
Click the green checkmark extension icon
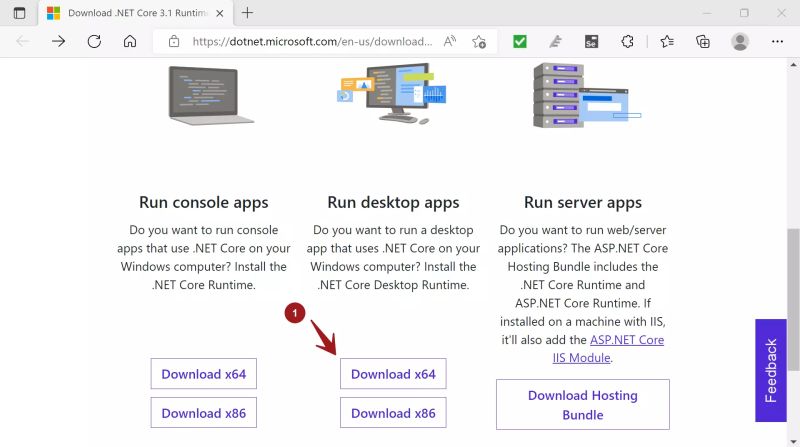click(x=520, y=41)
